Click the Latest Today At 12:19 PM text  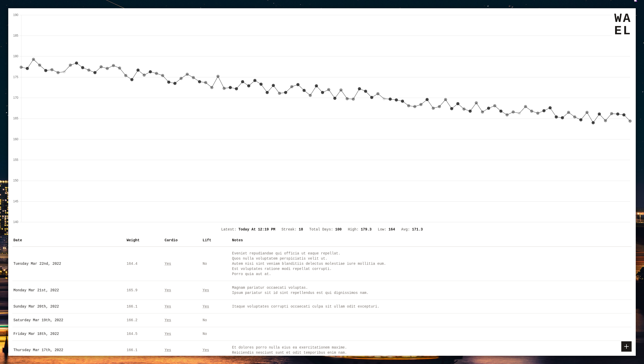tap(248, 229)
